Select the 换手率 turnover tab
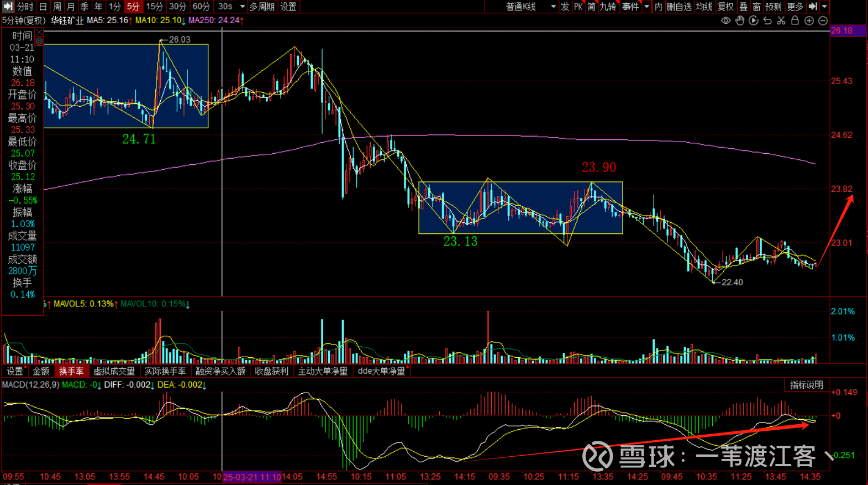Image resolution: width=868 pixels, height=485 pixels. [x=71, y=371]
